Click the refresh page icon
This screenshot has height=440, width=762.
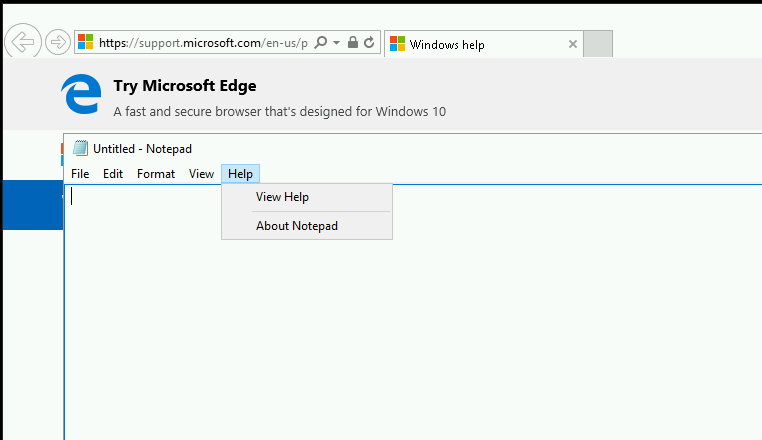[369, 42]
